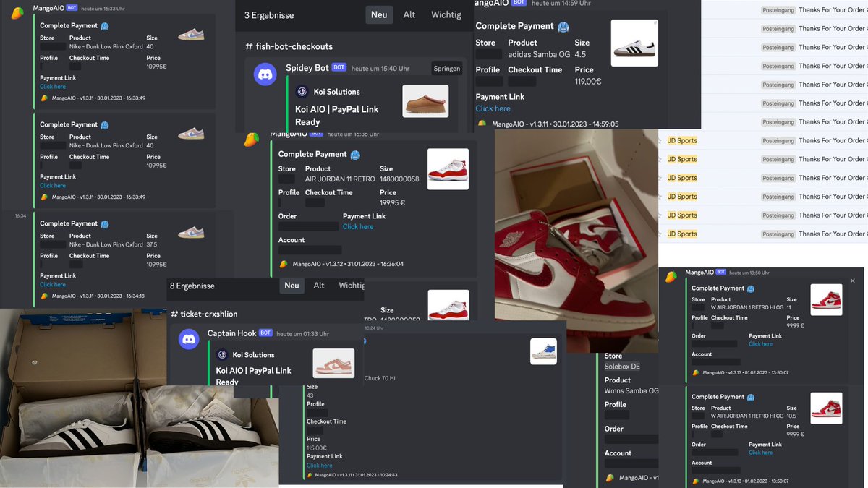Click the '8 Ergebnisse' results count
This screenshot has width=868, height=488.
[x=192, y=286]
